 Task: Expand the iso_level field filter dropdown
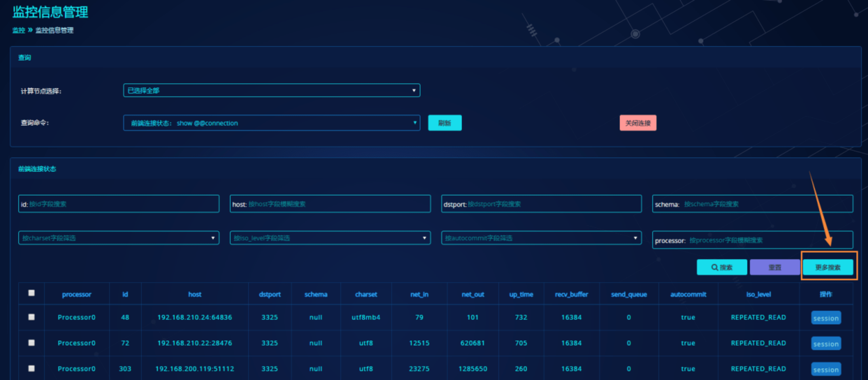point(330,238)
